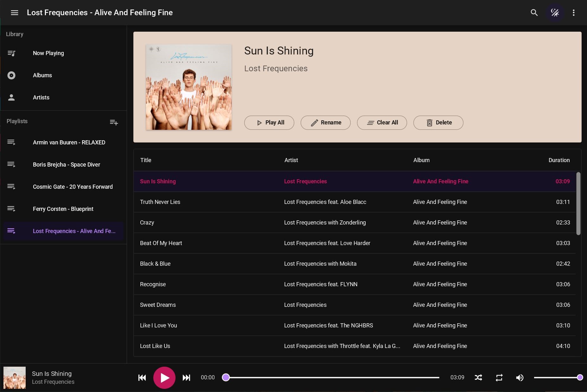
Task: Open the three-dot overflow menu
Action: (x=573, y=13)
